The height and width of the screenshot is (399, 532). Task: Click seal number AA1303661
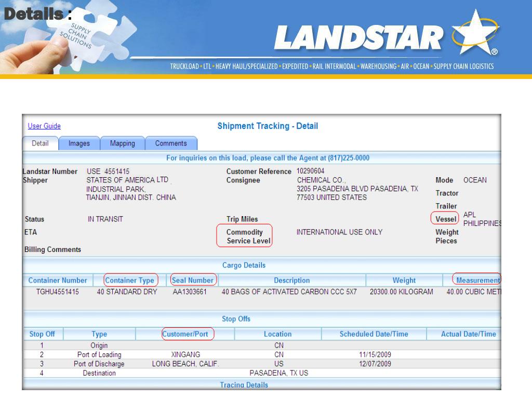(x=190, y=292)
